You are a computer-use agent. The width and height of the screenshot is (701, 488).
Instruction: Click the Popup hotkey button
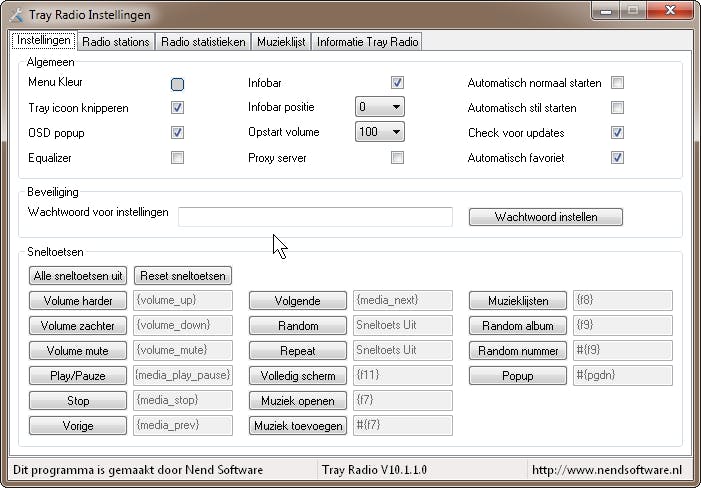pyautogui.click(x=518, y=376)
